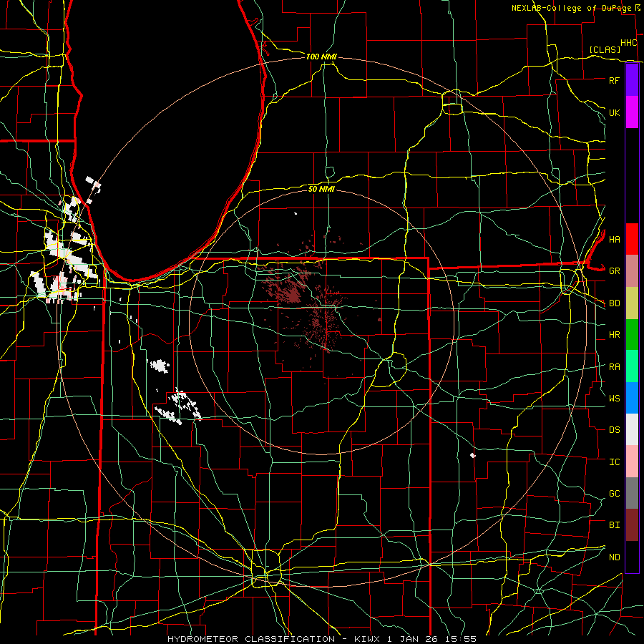
Task: Click the GR legend label
Action: coord(614,271)
